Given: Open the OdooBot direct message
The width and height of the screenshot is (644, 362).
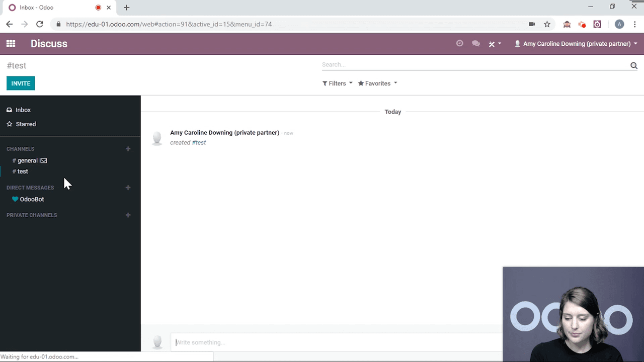Looking at the screenshot, I should coord(32,199).
